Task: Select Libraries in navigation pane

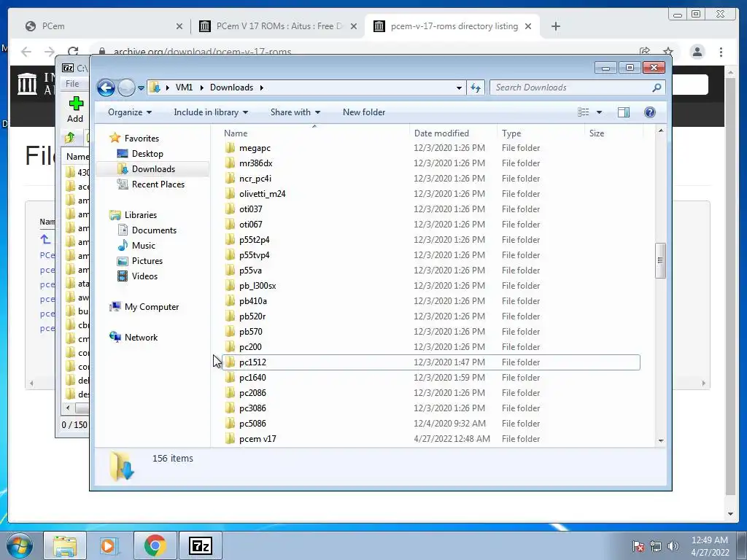Action: pyautogui.click(x=140, y=215)
